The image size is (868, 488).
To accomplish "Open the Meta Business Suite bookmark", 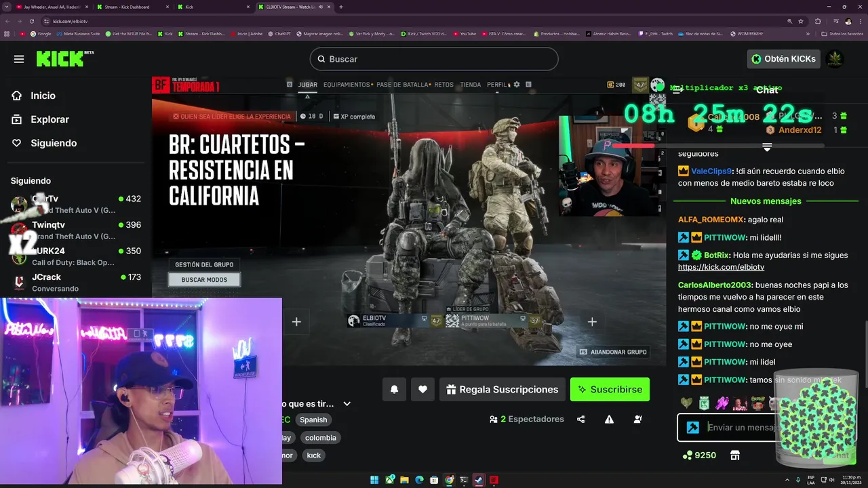I will [x=78, y=33].
